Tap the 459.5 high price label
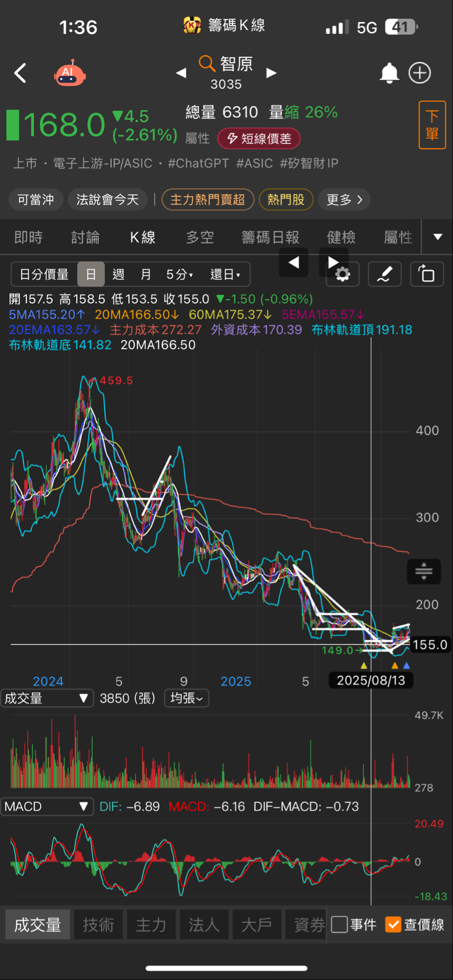Image resolution: width=453 pixels, height=980 pixels. 116,380
